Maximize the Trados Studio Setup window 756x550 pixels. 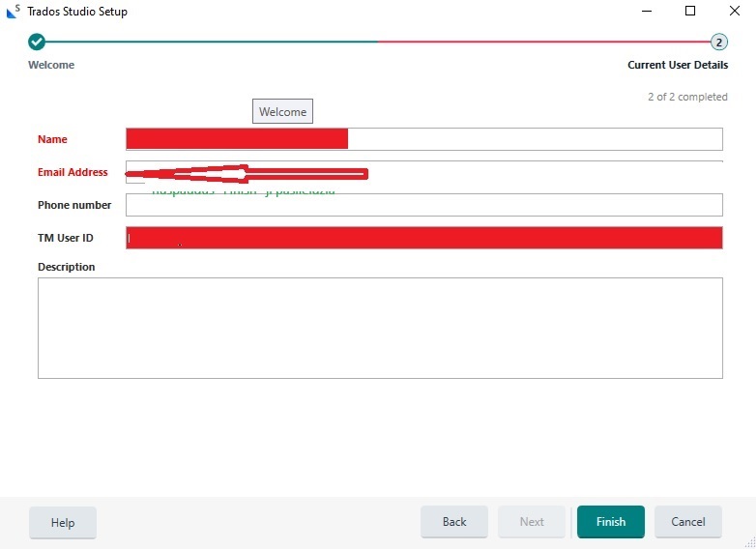(690, 11)
